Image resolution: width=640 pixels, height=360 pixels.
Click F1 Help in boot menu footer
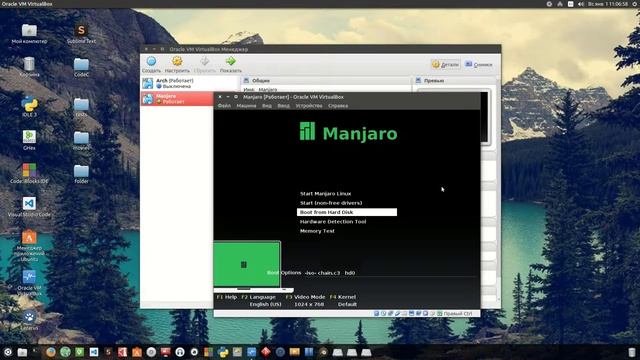pos(227,297)
